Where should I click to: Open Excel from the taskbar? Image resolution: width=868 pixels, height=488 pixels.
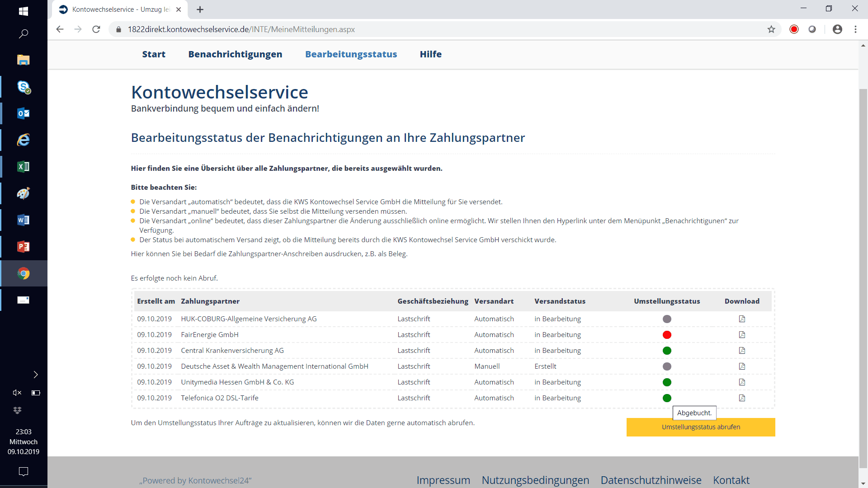pos(24,167)
